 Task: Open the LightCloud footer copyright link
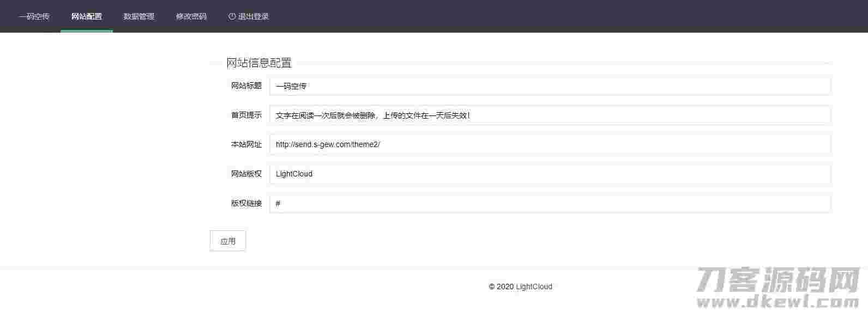[x=534, y=286]
